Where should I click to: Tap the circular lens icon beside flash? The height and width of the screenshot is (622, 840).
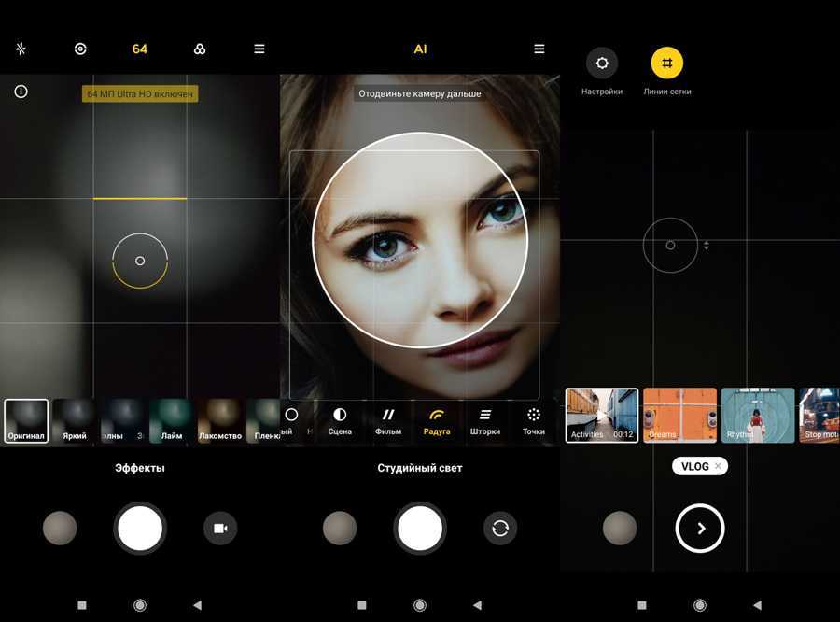coord(80,49)
